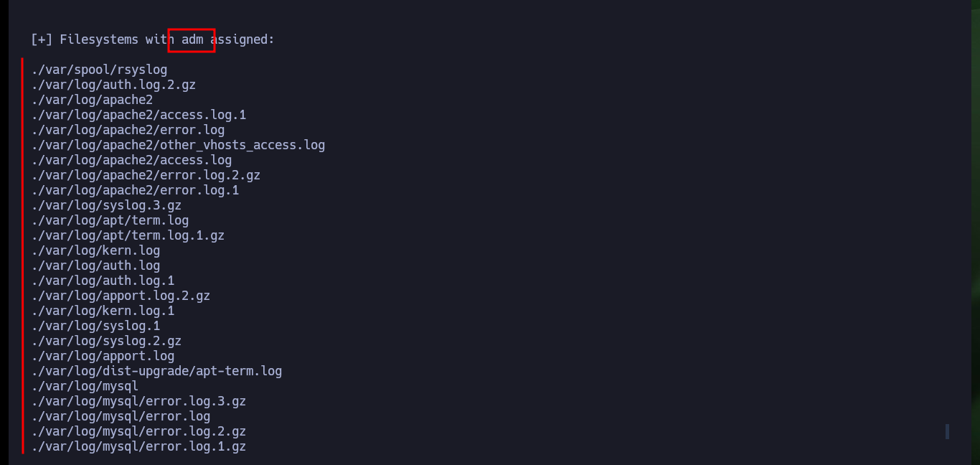The image size is (980, 465).
Task: Click the apt/term.log.1.gz path
Action: click(x=128, y=236)
